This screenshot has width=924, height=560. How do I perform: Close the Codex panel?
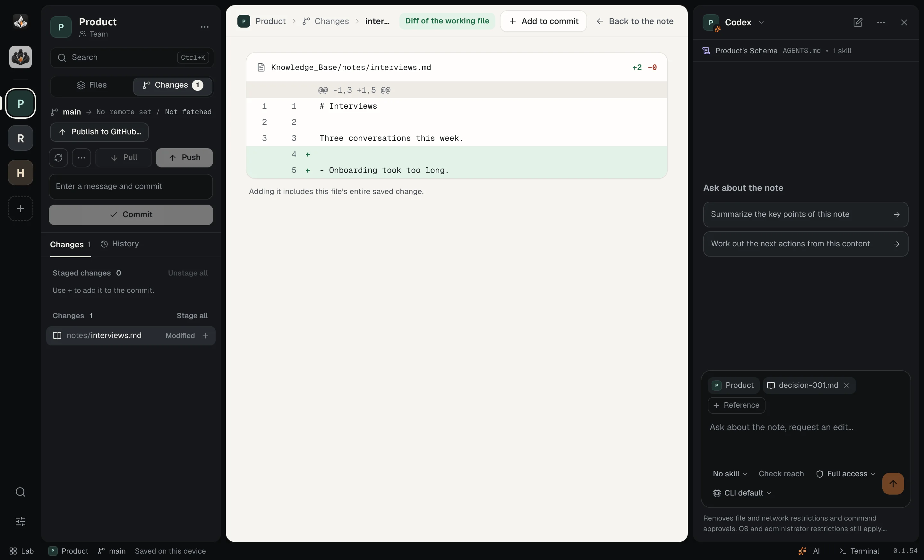pos(904,22)
